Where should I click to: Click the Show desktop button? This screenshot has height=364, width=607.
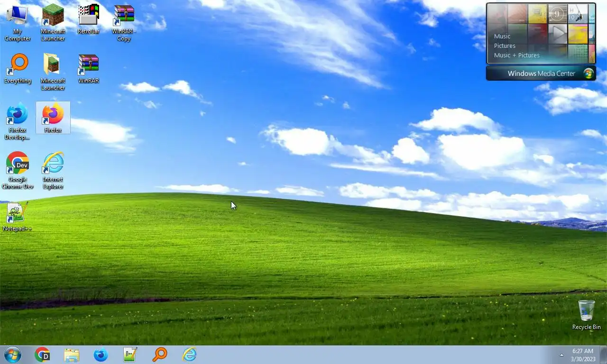(x=603, y=355)
